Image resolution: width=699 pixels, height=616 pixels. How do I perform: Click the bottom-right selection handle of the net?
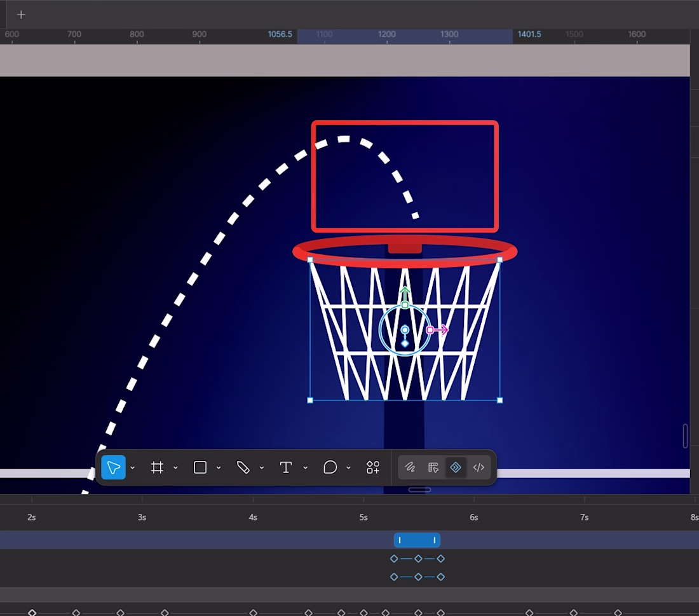click(x=499, y=400)
